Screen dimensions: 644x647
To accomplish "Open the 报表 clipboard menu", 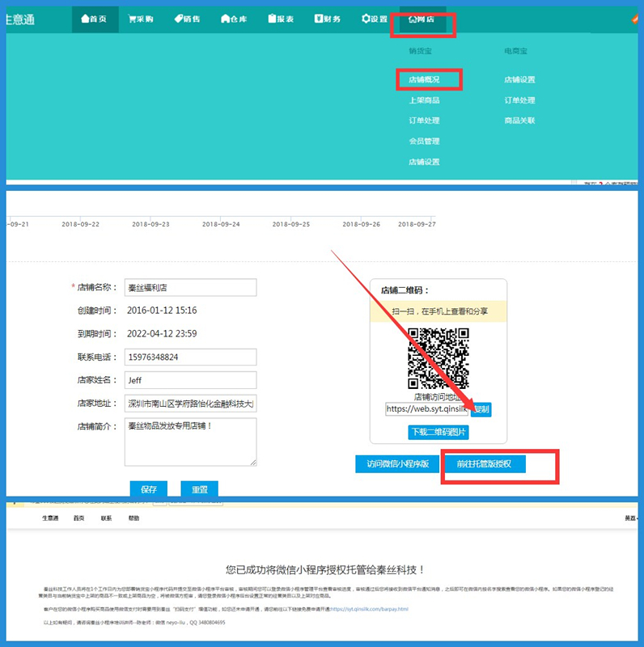I will tap(281, 19).
